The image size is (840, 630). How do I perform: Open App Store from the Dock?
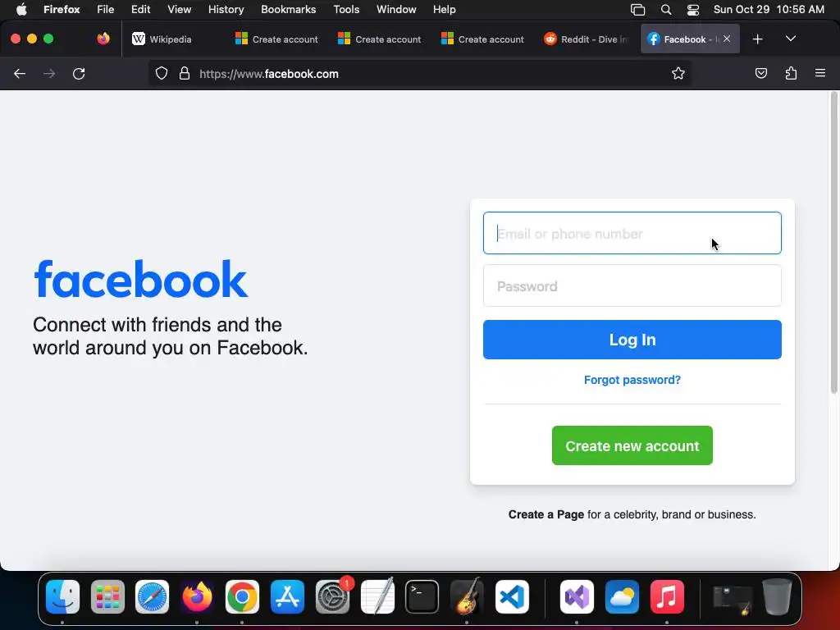pyautogui.click(x=287, y=597)
